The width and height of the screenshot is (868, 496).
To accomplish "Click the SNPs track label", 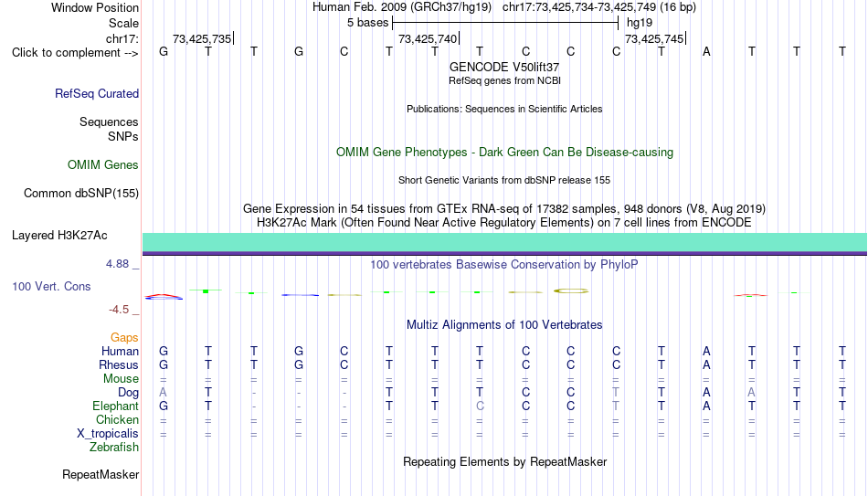I will click(x=123, y=136).
